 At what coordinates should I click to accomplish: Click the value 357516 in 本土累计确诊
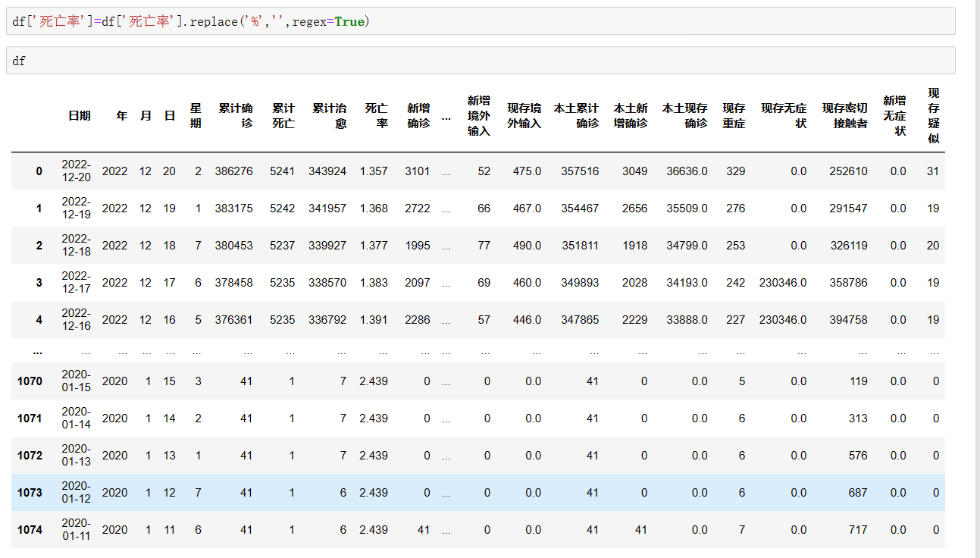[580, 171]
